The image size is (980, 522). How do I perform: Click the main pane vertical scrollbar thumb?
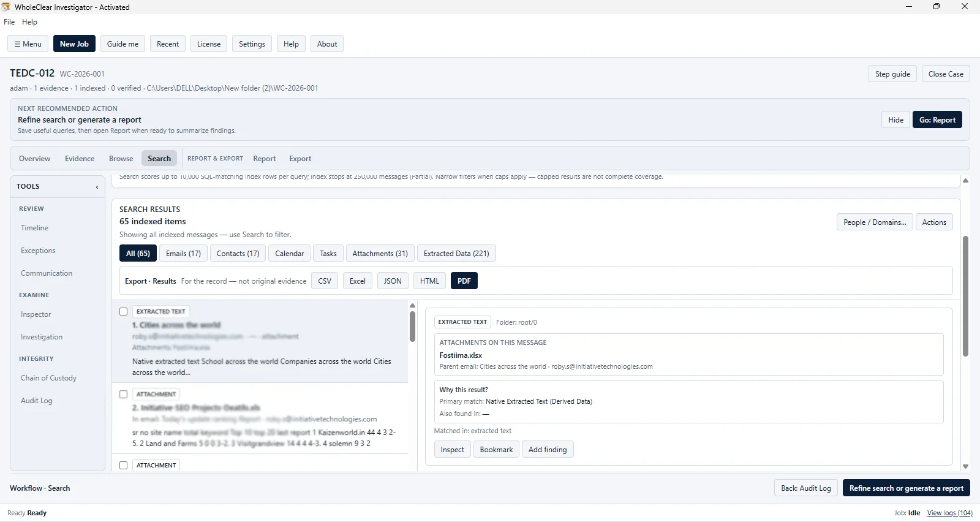click(965, 296)
